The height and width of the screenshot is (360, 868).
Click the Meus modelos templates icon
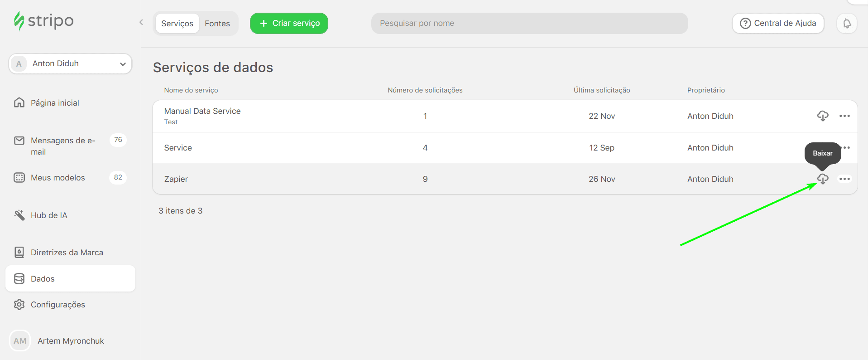pos(19,177)
